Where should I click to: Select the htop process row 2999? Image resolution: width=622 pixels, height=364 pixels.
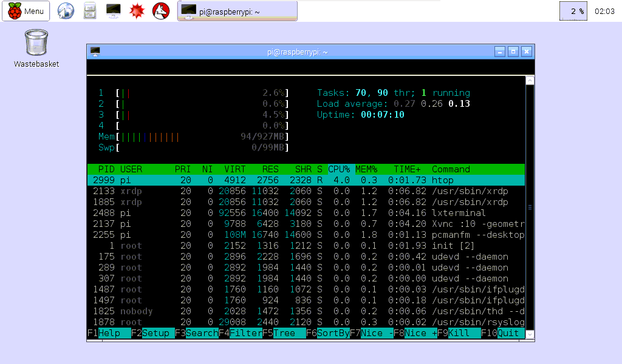pyautogui.click(x=306, y=180)
